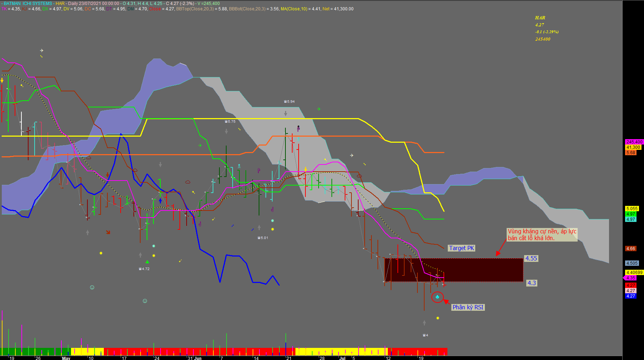Click the DC = 5.68 indicator readout
644x360 pixels.
(94, 9)
